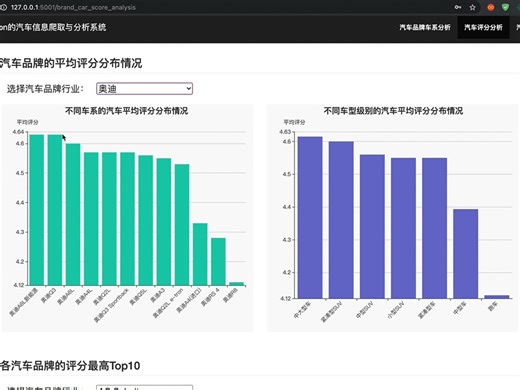Viewport: 520px width, 390px height.
Task: Click the address bar URL field
Action: pos(73,7)
